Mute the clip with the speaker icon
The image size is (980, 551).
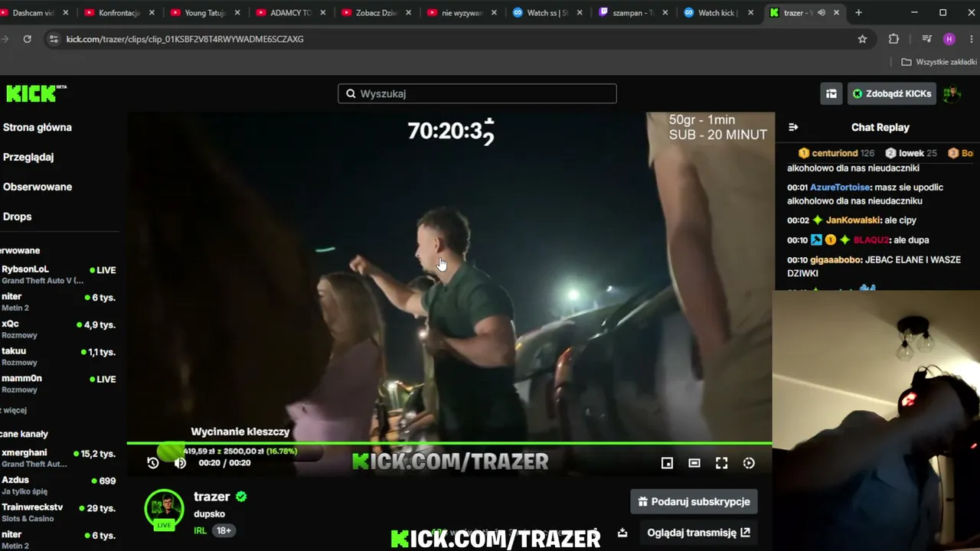[x=180, y=462]
